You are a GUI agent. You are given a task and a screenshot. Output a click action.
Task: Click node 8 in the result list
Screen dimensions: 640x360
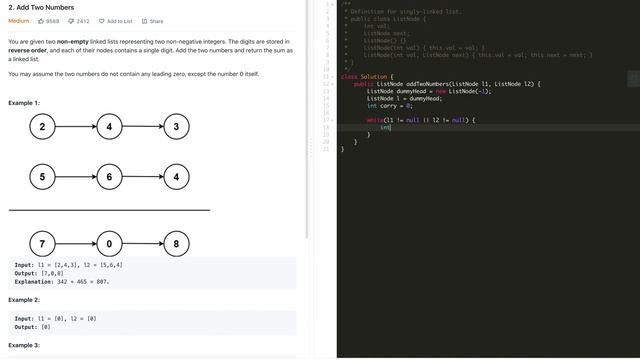tap(176, 244)
